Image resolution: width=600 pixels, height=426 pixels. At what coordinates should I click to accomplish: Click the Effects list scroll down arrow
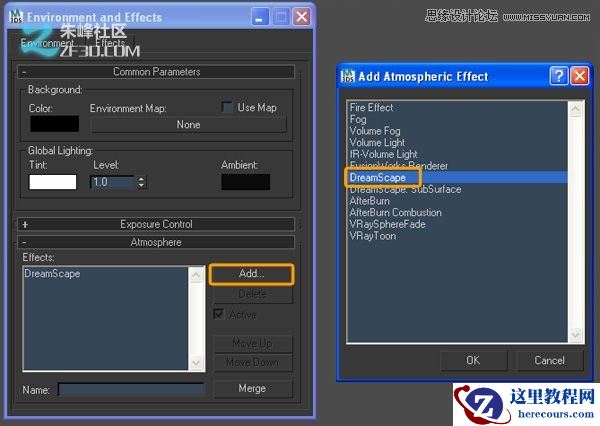[196, 362]
